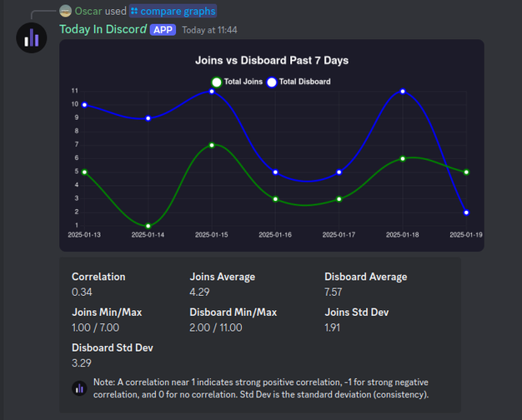Click the Disboard Std Dev value 3.29

[x=82, y=363]
